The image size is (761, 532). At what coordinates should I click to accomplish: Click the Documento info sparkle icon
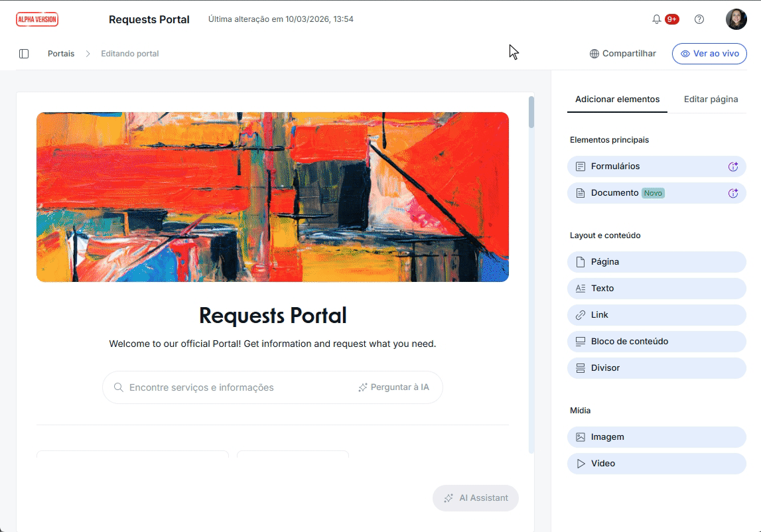pyautogui.click(x=733, y=193)
